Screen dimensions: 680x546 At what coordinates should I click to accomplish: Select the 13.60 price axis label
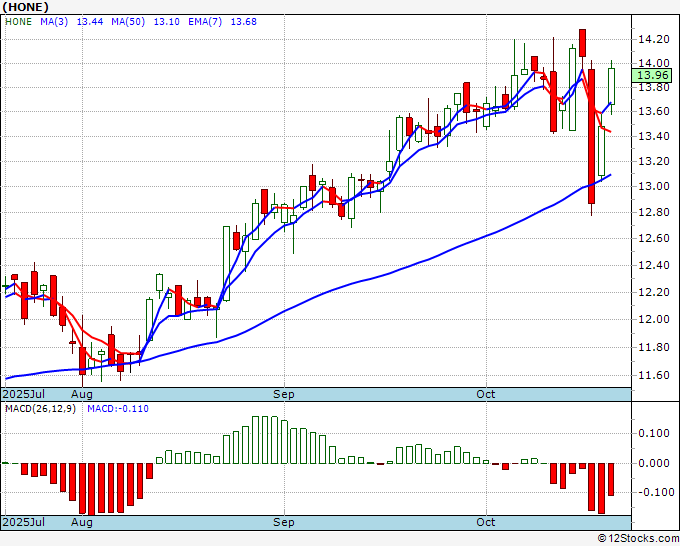(654, 111)
